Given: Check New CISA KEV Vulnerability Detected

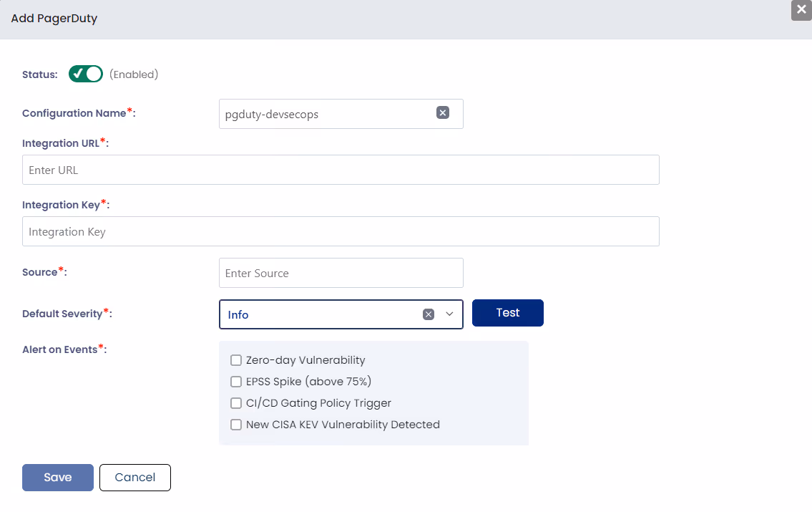Looking at the screenshot, I should [236, 425].
